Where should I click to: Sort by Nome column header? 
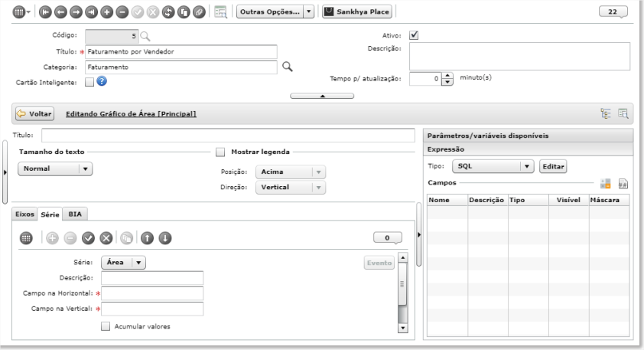[447, 200]
